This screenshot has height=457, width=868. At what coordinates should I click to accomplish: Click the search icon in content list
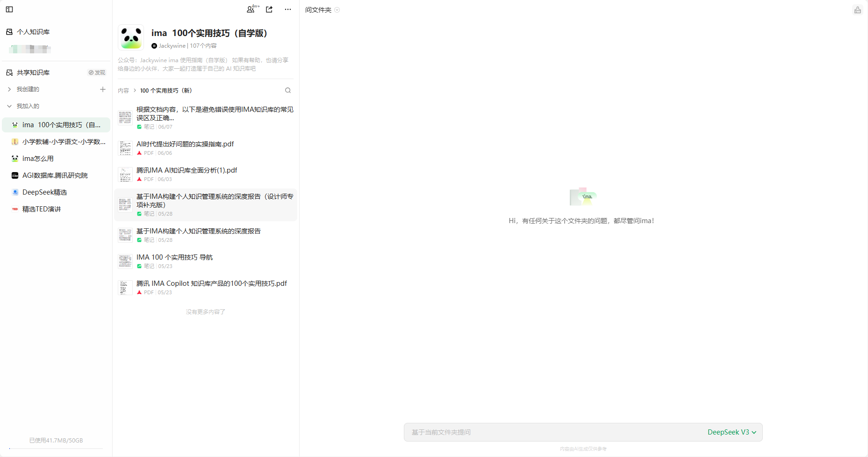coord(288,90)
